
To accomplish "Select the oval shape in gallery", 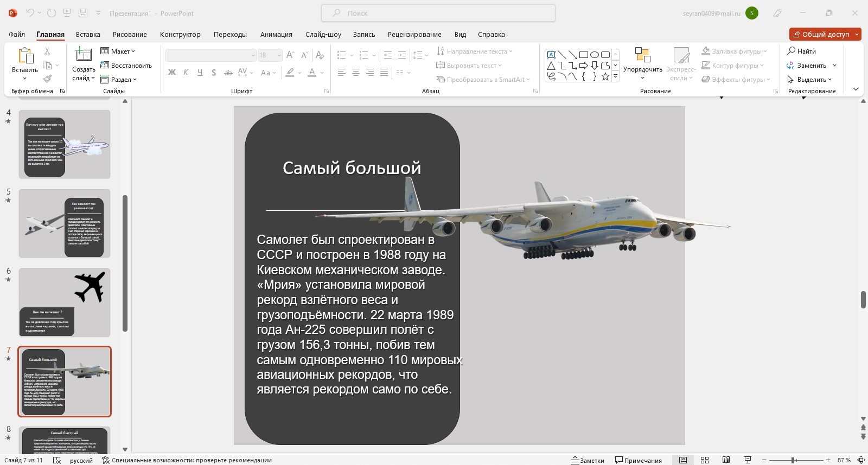I will [595, 54].
